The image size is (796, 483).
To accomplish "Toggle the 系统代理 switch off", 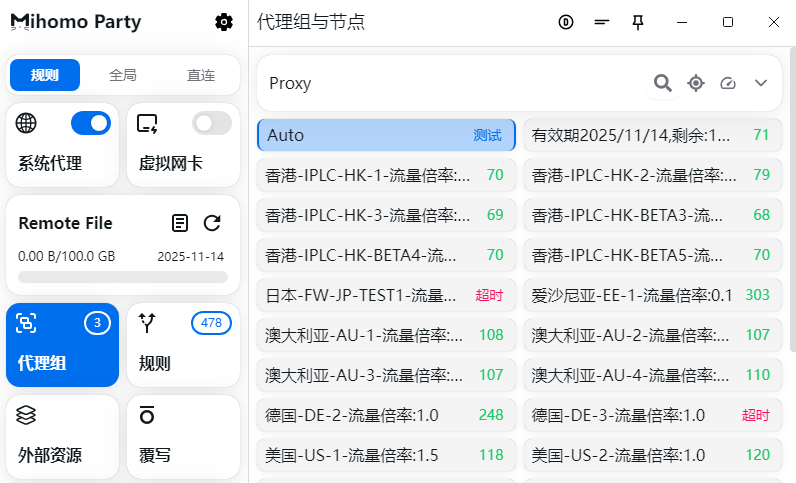I will (x=91, y=123).
